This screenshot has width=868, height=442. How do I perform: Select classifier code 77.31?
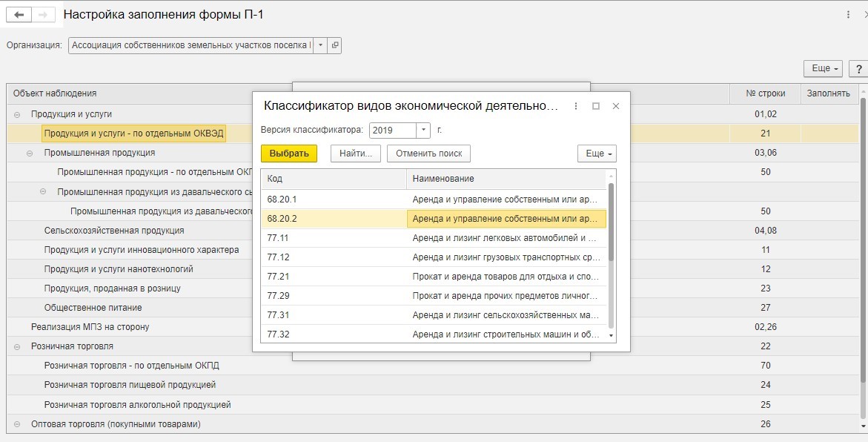(278, 315)
